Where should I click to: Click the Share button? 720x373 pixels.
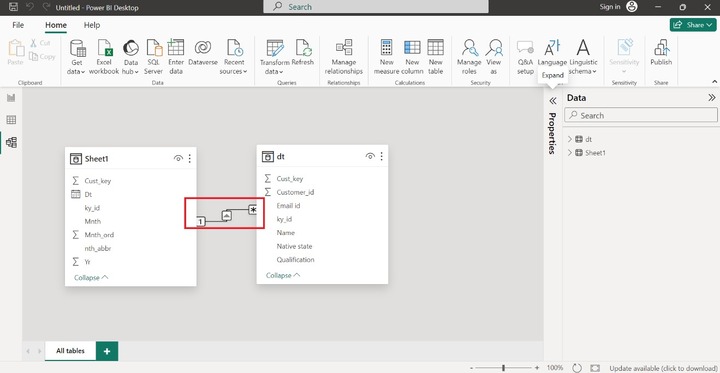click(693, 25)
